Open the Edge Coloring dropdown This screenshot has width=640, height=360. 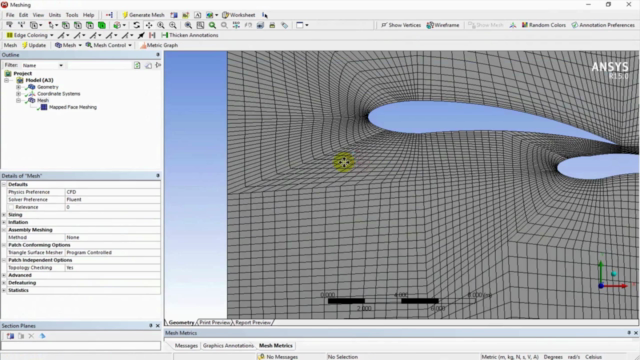click(x=30, y=35)
